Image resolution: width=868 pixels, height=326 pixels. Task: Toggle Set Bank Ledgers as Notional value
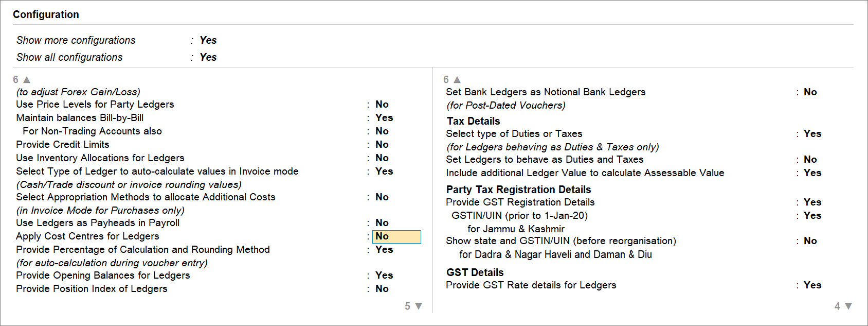(810, 92)
